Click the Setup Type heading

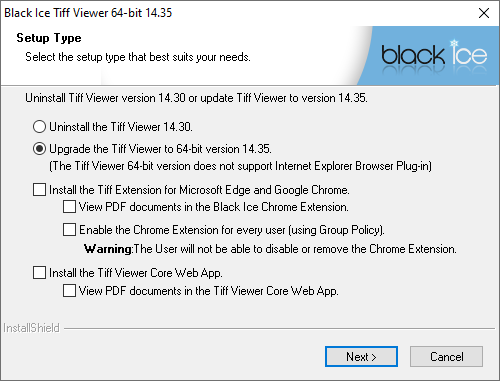(x=49, y=38)
